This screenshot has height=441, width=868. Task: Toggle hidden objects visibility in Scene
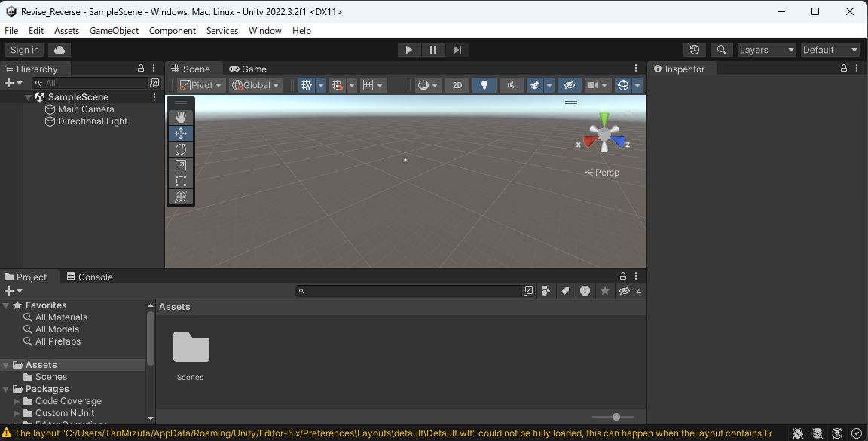pyautogui.click(x=569, y=85)
